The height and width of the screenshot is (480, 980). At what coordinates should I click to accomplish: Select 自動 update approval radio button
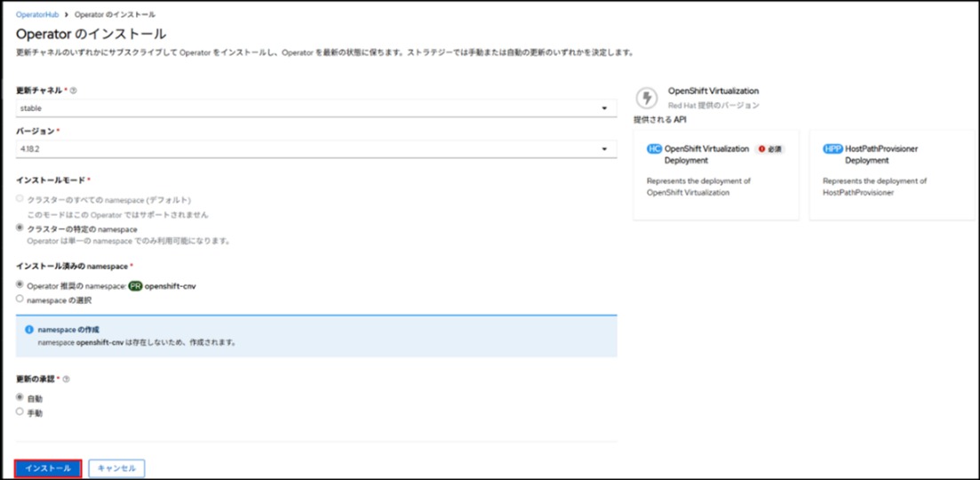point(20,397)
